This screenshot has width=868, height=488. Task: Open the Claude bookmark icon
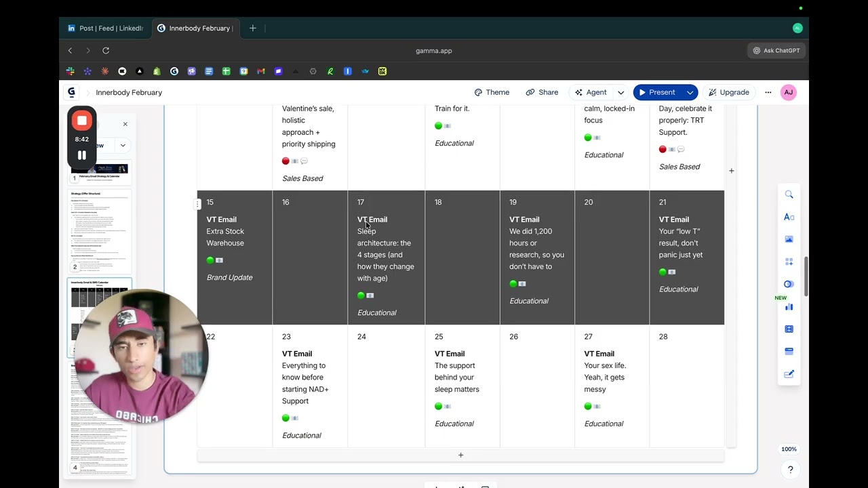pos(104,71)
